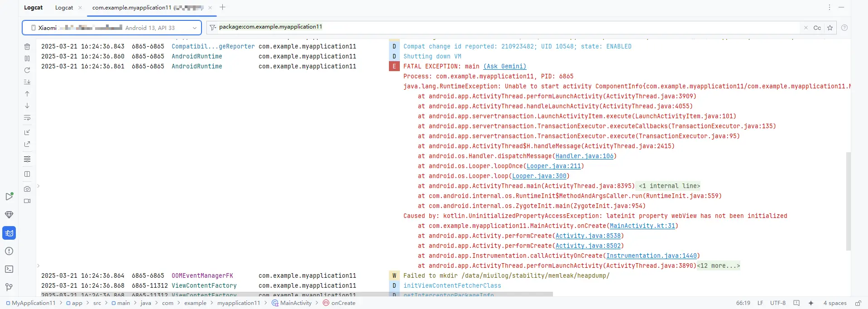Click the Ask Gemini link
The width and height of the screenshot is (868, 309).
[504, 67]
